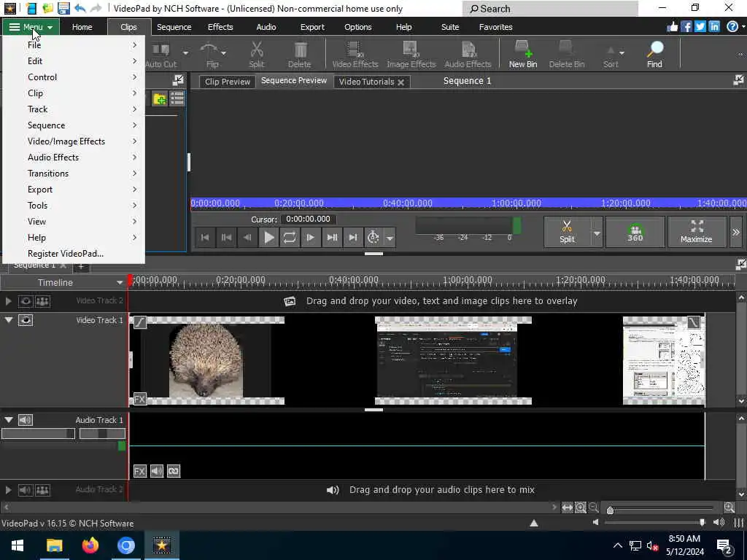
Task: Click the Search box in the title bar
Action: tap(550, 9)
